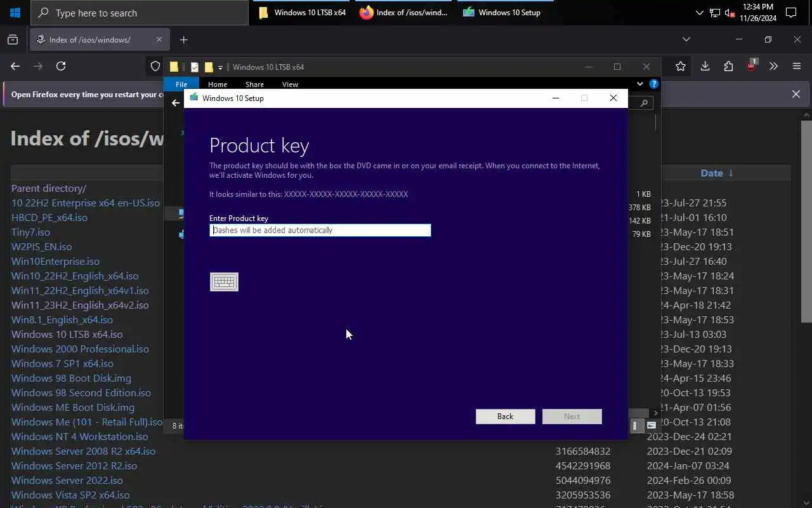Click the taskbar search box
The image size is (812, 508).
coord(140,13)
